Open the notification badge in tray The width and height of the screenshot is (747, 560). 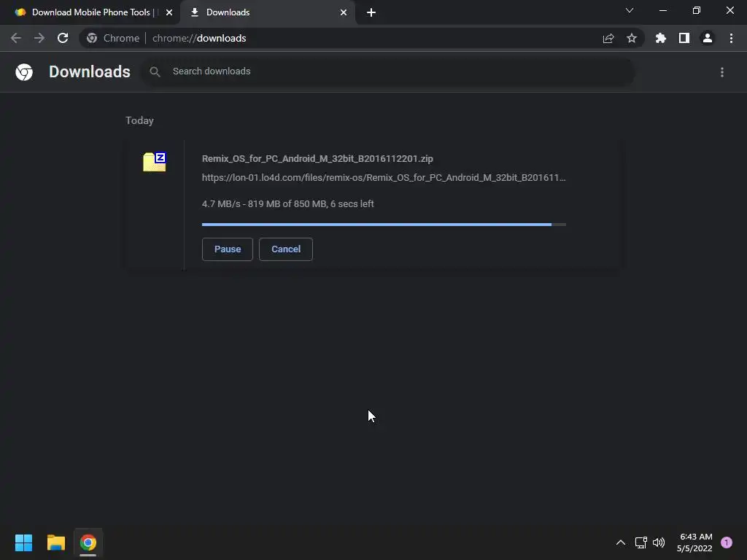(x=727, y=542)
